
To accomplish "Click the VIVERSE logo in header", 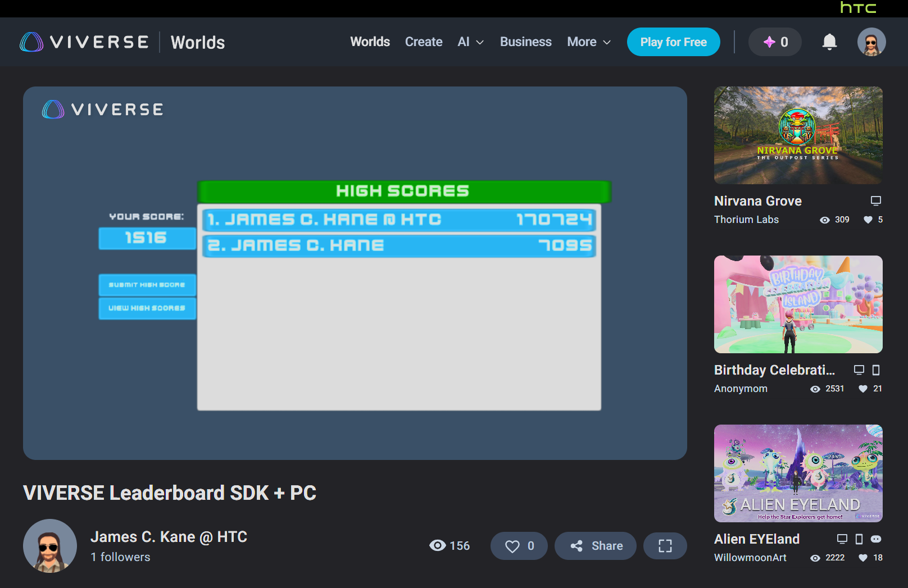I will pyautogui.click(x=85, y=42).
